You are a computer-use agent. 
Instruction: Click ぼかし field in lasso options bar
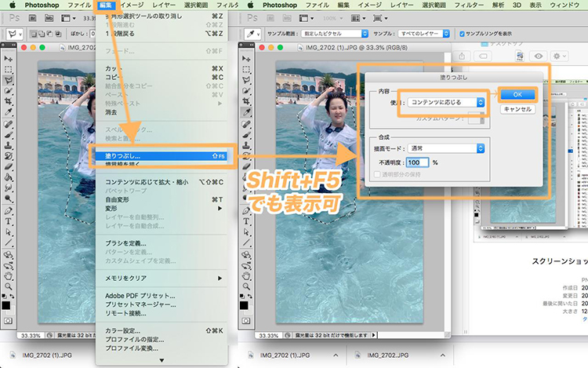pos(93,34)
